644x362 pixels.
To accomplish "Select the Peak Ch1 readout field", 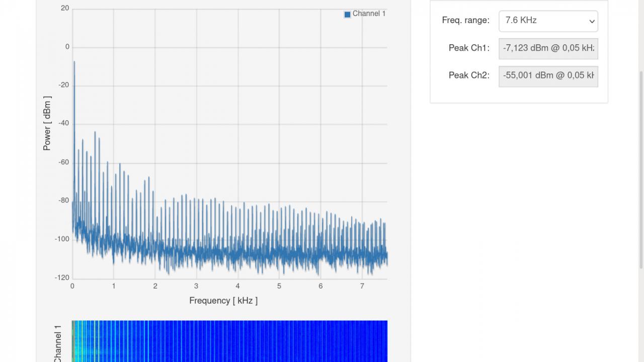I will pyautogui.click(x=548, y=48).
